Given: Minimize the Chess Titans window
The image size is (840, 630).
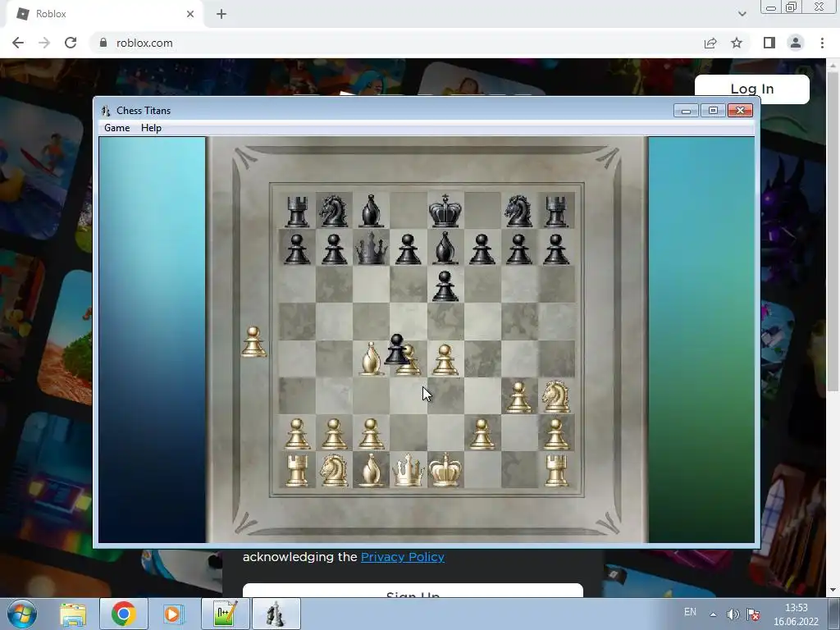Looking at the screenshot, I should (x=687, y=111).
